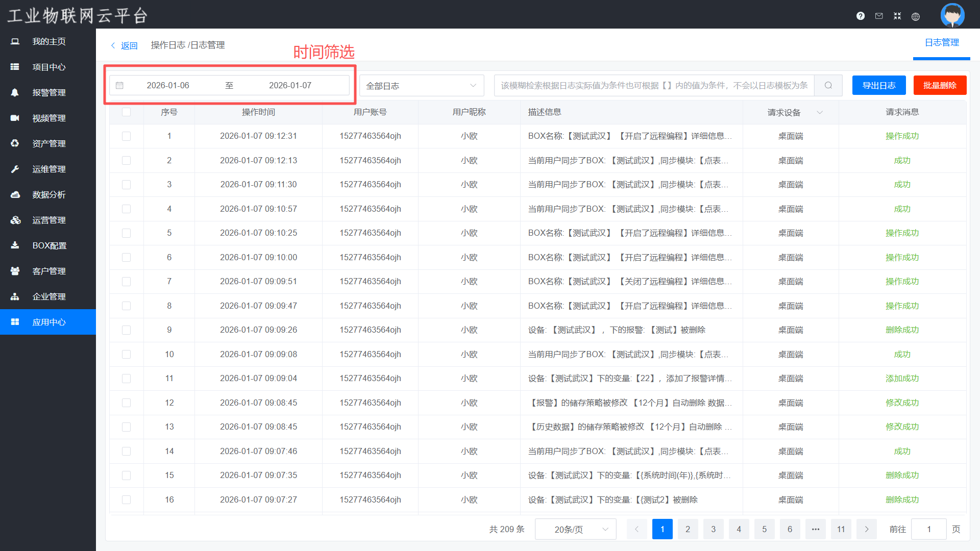This screenshot has height=551, width=980.
Task: Switch to the 日志管理 tab
Action: point(942,43)
